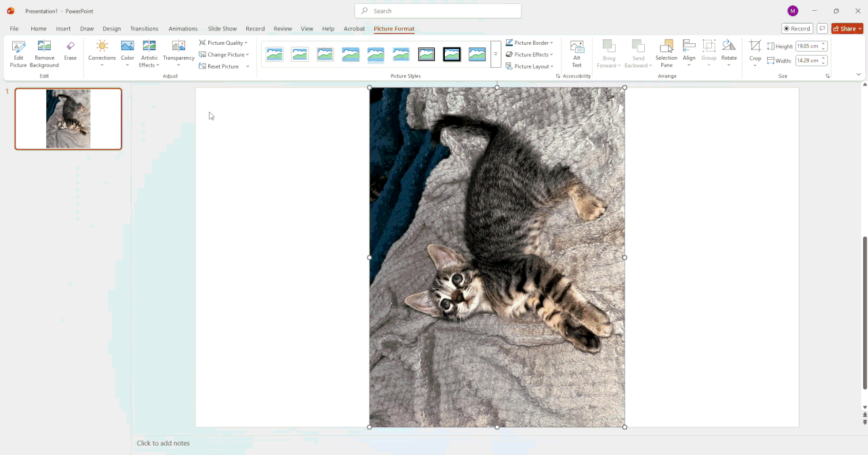The image size is (868, 455).
Task: Click the vertical scrollbar thumb
Action: (x=865, y=313)
